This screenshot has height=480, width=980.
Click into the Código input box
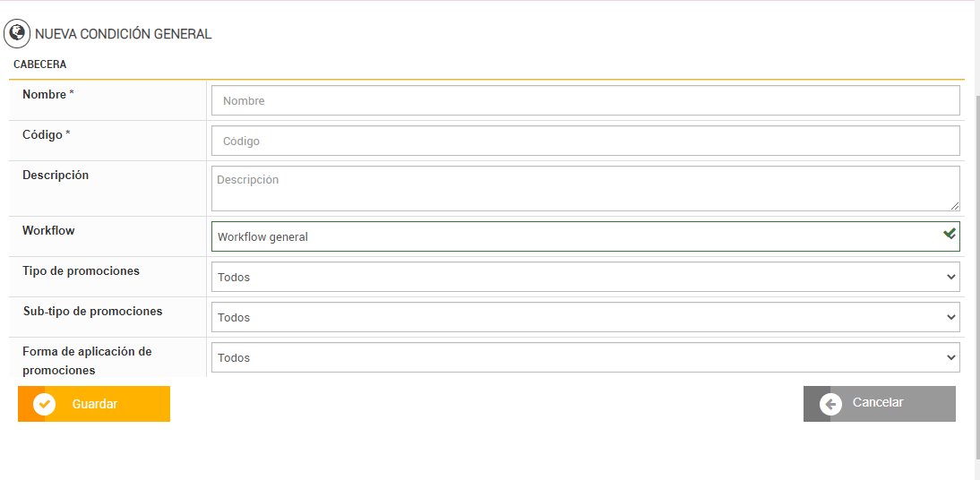click(585, 141)
